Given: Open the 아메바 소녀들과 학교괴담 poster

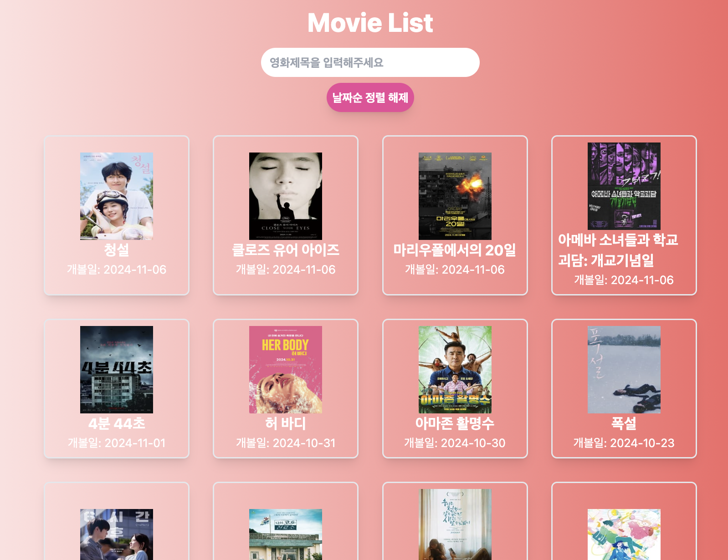Looking at the screenshot, I should (x=624, y=186).
